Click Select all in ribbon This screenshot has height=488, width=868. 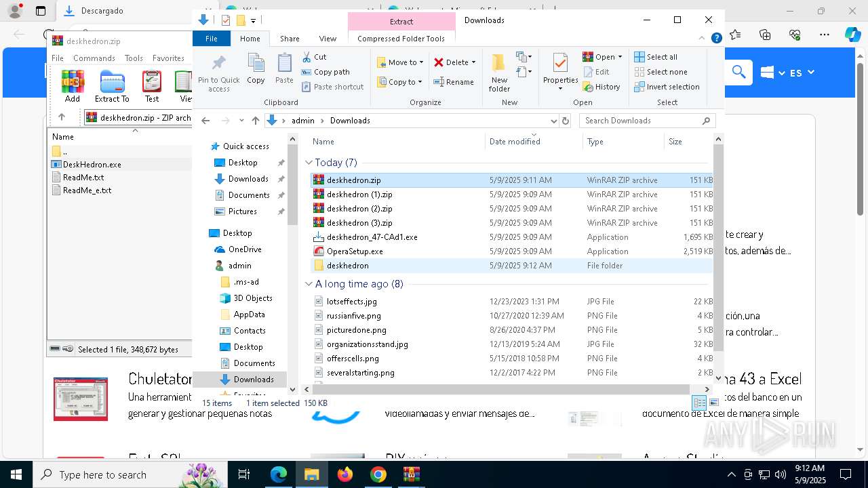click(x=656, y=57)
